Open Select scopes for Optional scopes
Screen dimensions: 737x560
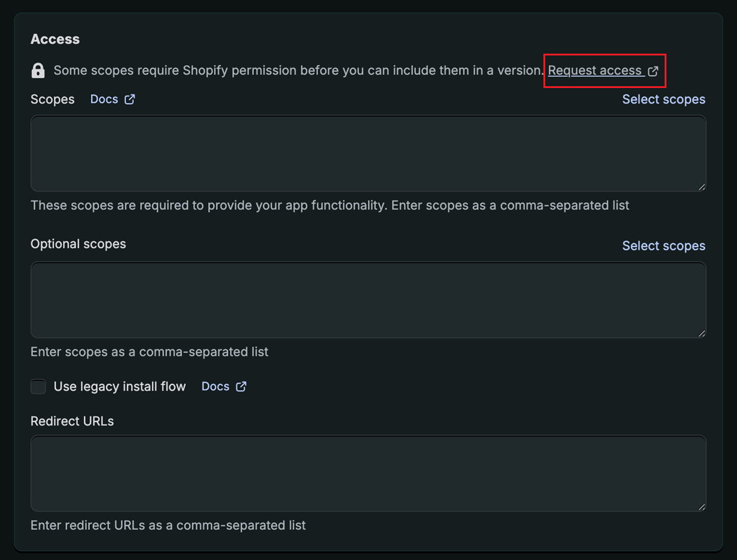[x=663, y=246]
